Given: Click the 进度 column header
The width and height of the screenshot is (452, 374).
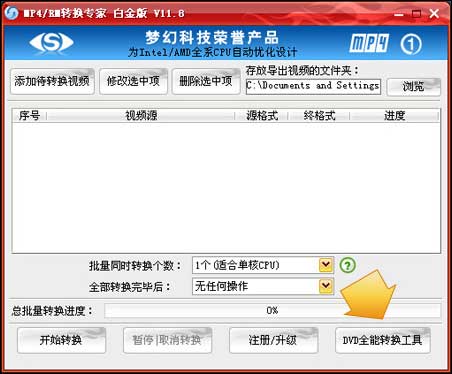Looking at the screenshot, I should coord(395,116).
